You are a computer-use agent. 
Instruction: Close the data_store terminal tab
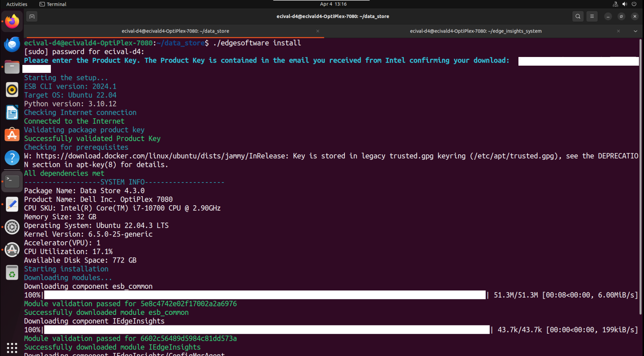click(x=317, y=31)
